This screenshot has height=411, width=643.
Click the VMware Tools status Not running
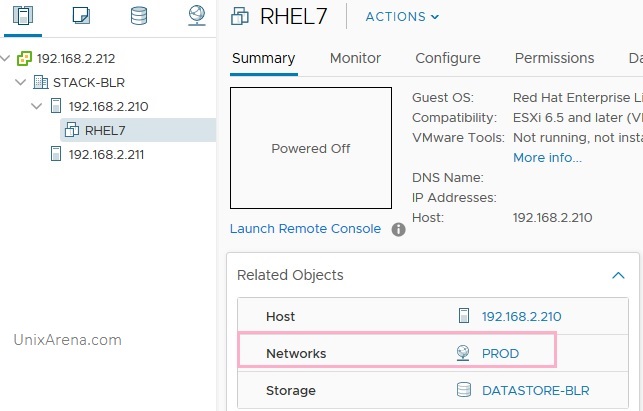pos(577,137)
